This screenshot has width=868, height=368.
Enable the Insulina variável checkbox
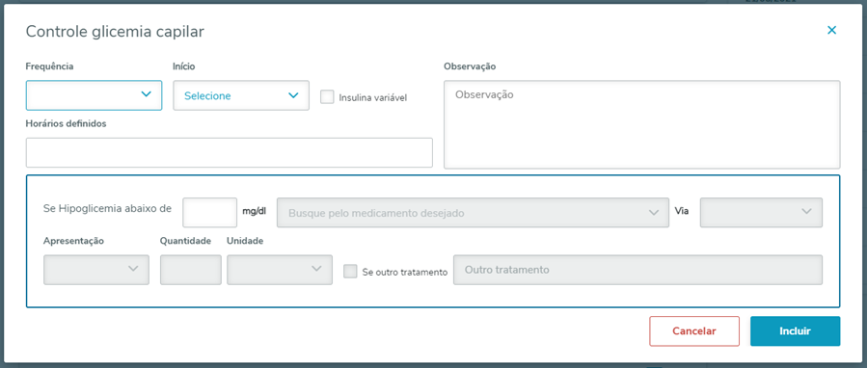(327, 97)
